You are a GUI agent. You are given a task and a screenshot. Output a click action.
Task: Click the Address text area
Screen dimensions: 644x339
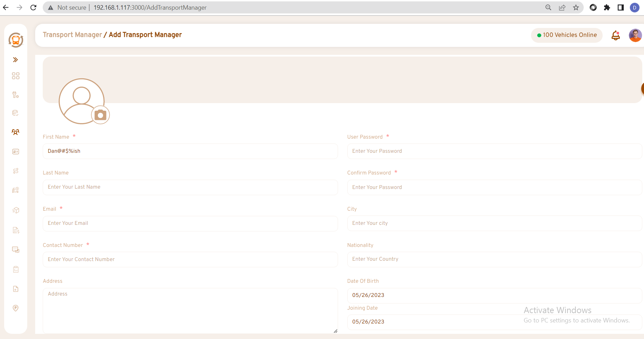(190, 310)
